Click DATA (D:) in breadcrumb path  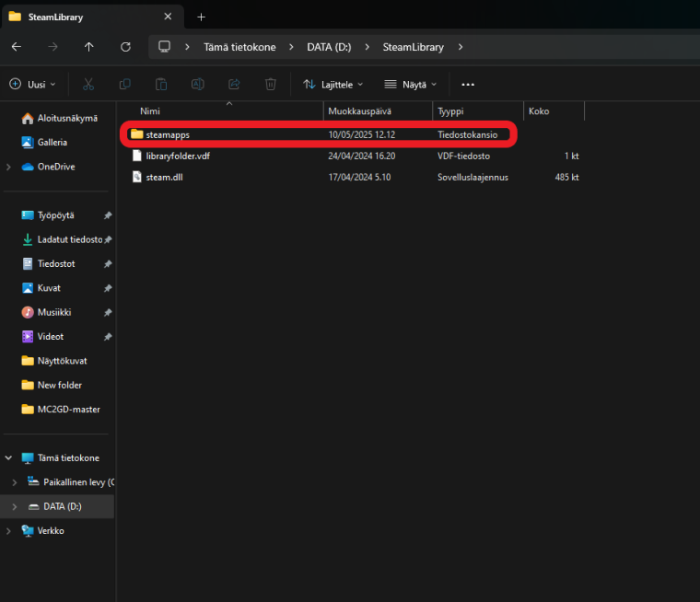click(329, 47)
